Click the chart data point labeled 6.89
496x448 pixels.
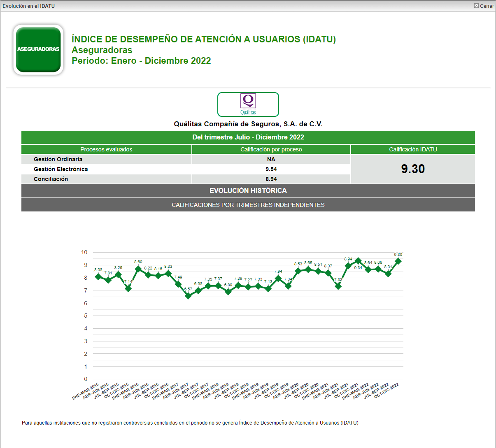point(228,292)
